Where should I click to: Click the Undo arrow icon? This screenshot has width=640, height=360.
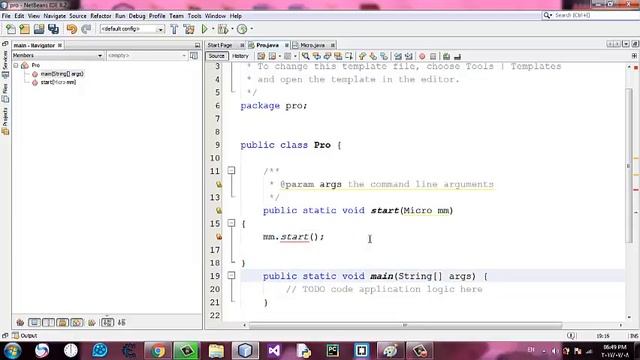click(x=71, y=29)
